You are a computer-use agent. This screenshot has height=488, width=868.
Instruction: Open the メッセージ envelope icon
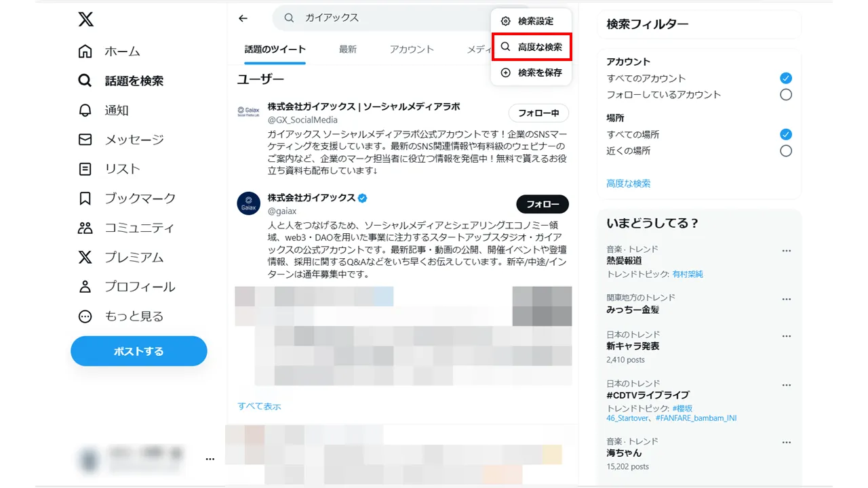point(84,139)
